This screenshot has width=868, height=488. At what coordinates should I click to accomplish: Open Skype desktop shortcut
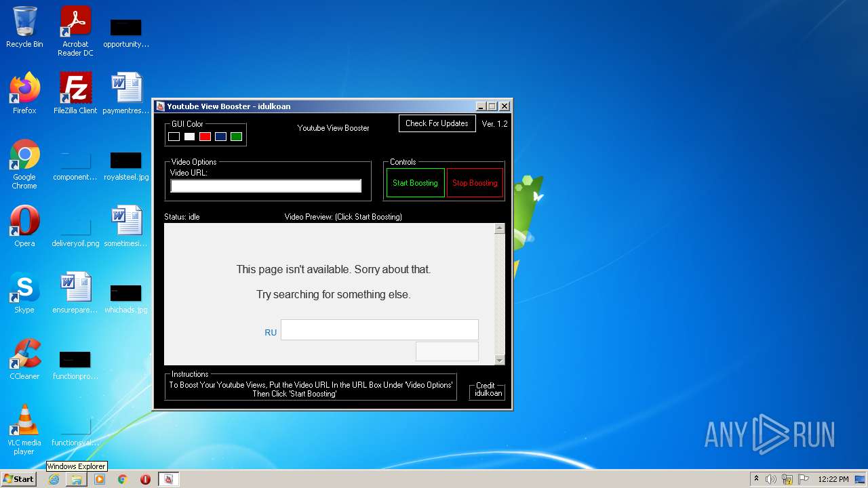point(24,293)
